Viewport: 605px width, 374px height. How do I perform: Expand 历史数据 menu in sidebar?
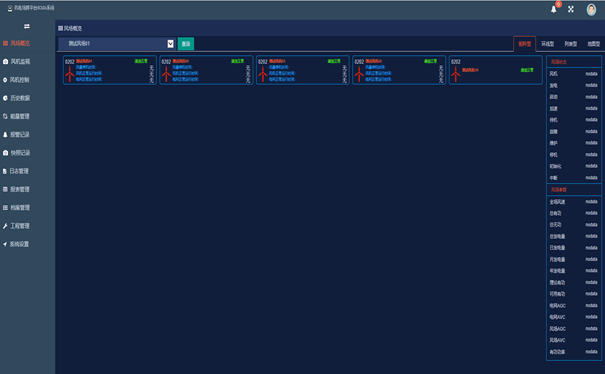click(20, 98)
